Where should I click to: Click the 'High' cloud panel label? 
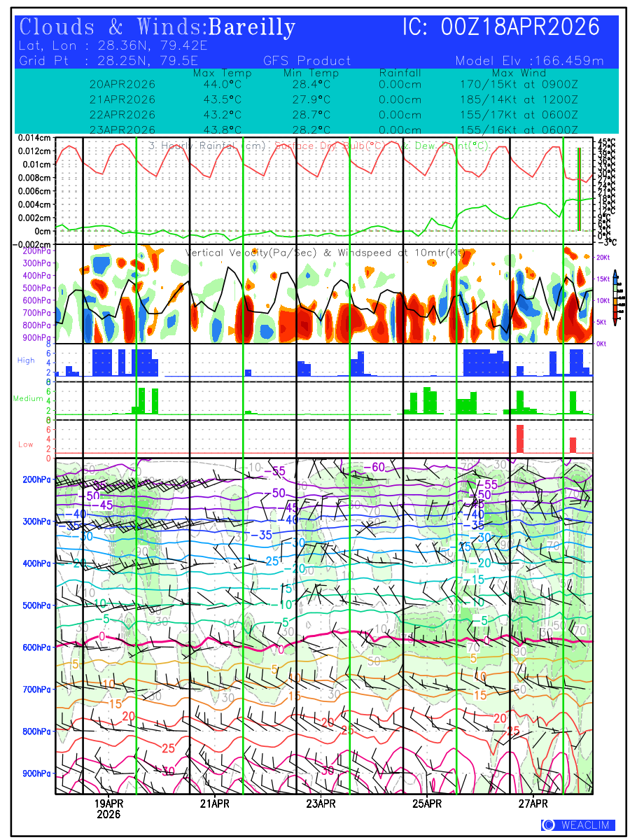click(26, 360)
